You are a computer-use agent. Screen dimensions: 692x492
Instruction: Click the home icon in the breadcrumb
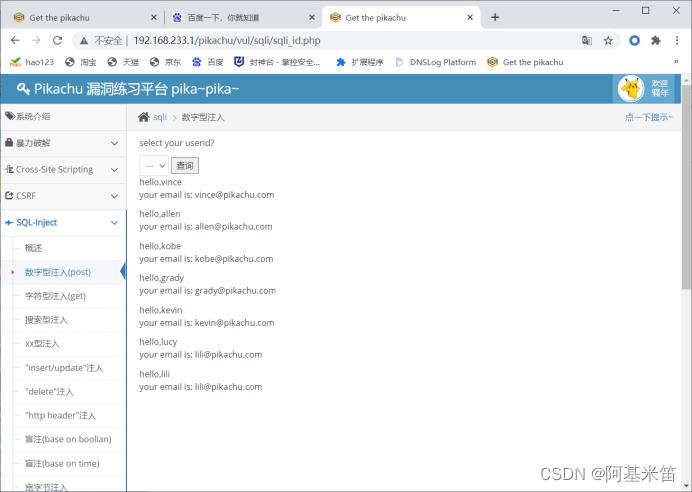[x=143, y=117]
